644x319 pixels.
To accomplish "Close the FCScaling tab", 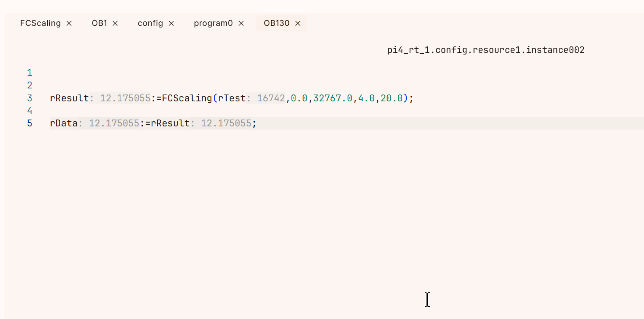I will click(69, 23).
